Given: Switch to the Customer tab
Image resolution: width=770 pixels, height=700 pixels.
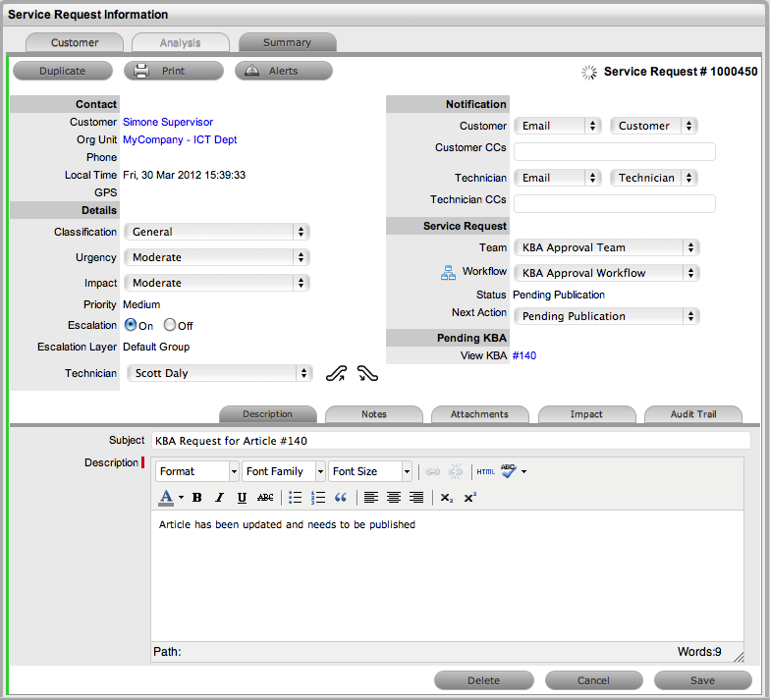Looking at the screenshot, I should coord(75,43).
